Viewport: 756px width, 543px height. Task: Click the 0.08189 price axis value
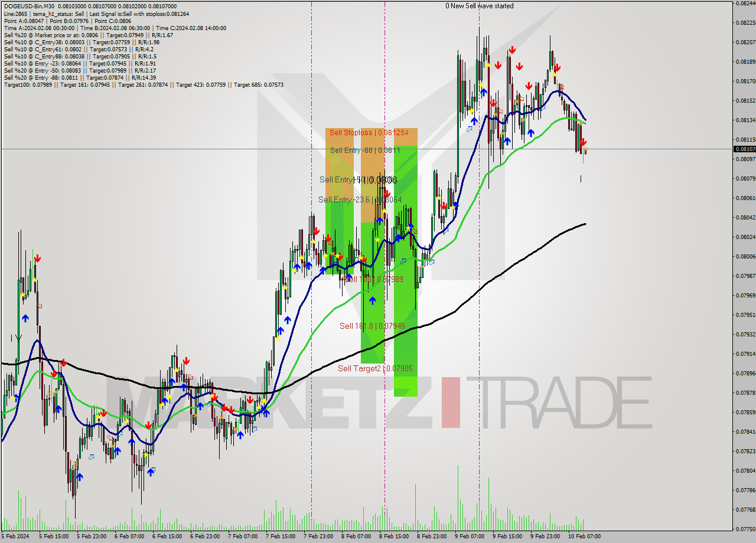click(x=745, y=61)
